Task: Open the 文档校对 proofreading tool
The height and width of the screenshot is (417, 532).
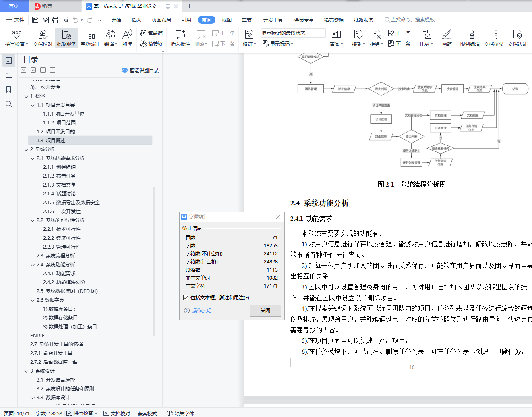Action: pyautogui.click(x=43, y=38)
